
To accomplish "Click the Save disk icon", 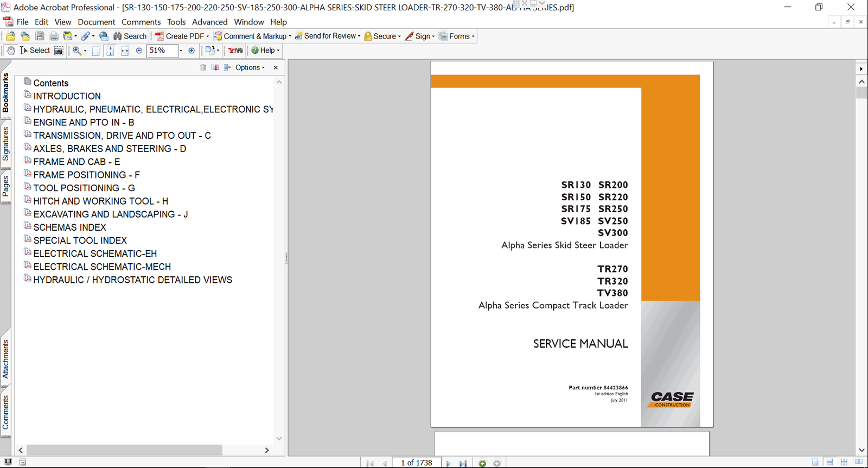I will [40, 36].
